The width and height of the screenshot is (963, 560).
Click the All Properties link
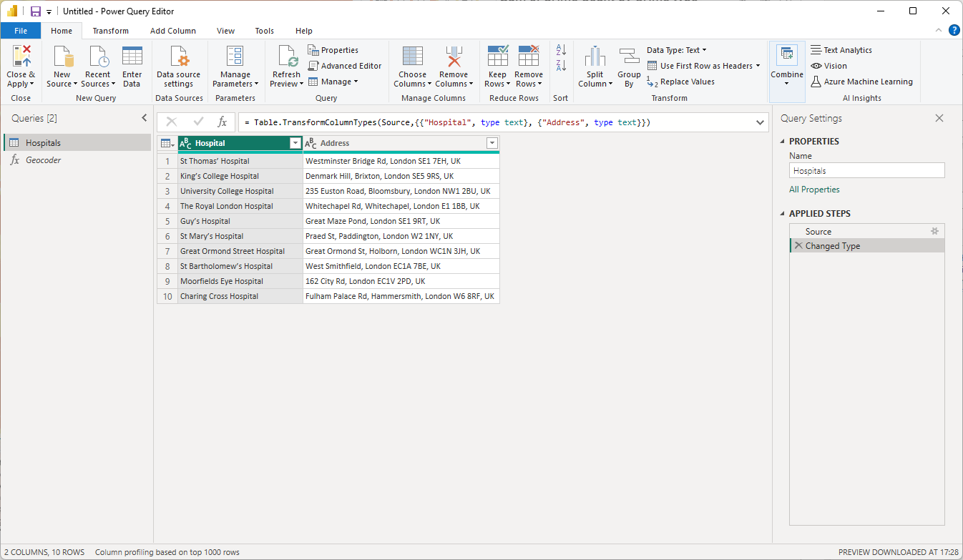pyautogui.click(x=814, y=190)
